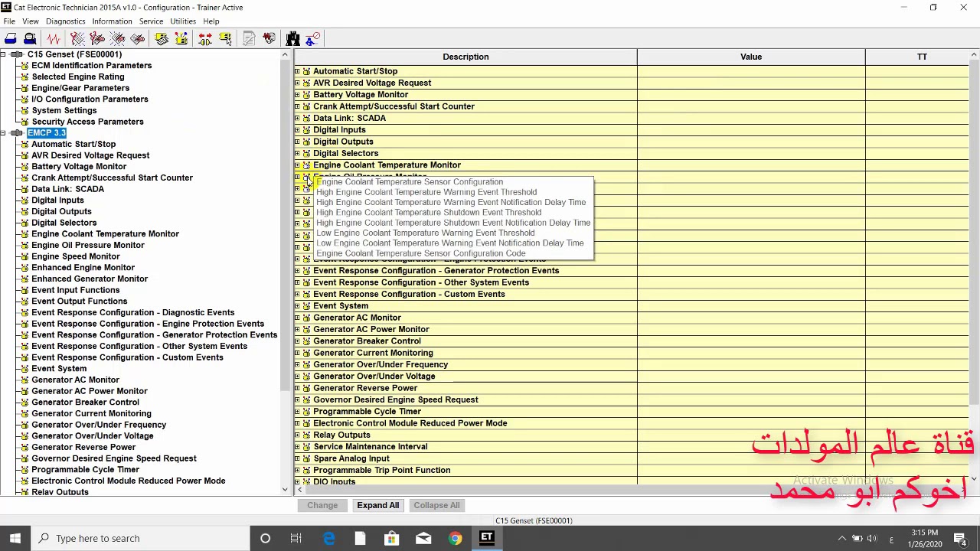Click icon beside Digital Outputs in right list

pyautogui.click(x=306, y=142)
